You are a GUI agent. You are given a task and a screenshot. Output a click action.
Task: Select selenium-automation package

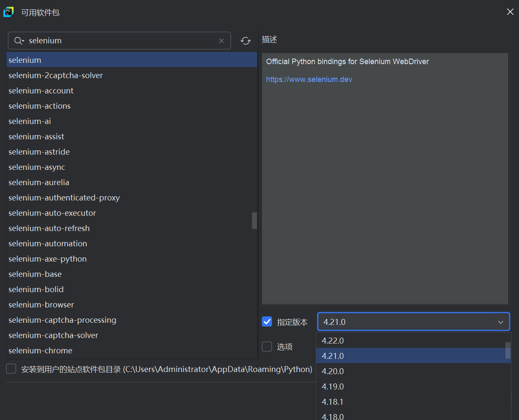click(x=132, y=243)
